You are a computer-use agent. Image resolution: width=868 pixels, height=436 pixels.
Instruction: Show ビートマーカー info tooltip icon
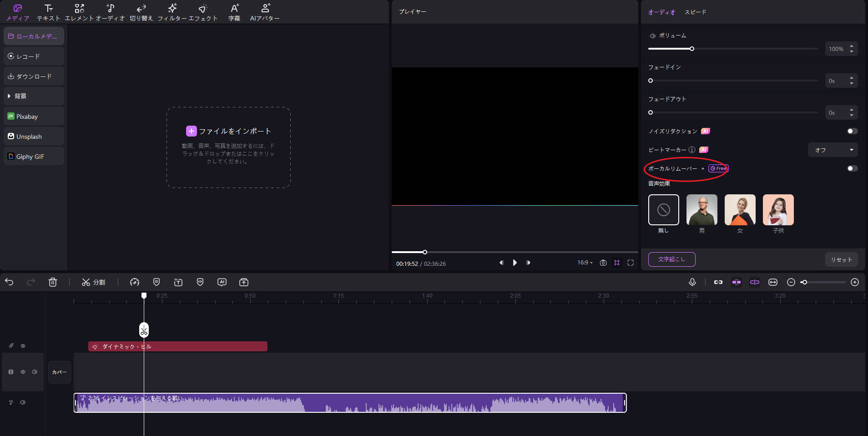coord(692,150)
